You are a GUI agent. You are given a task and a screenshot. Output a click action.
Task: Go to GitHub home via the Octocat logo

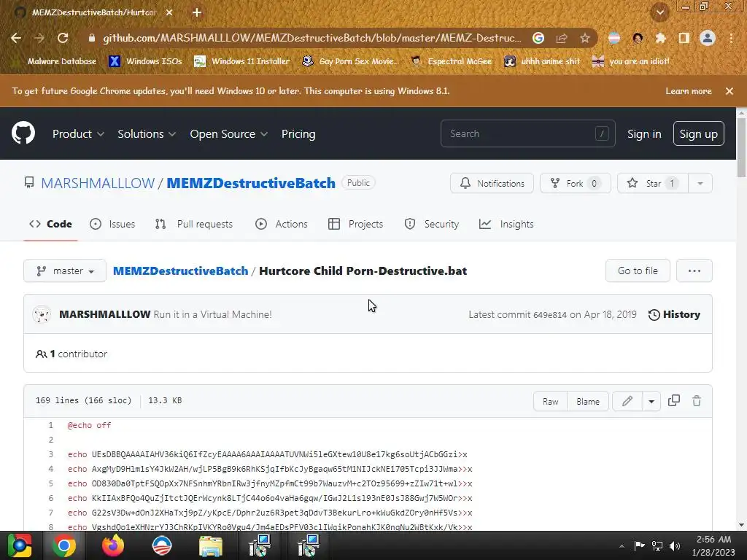click(23, 133)
